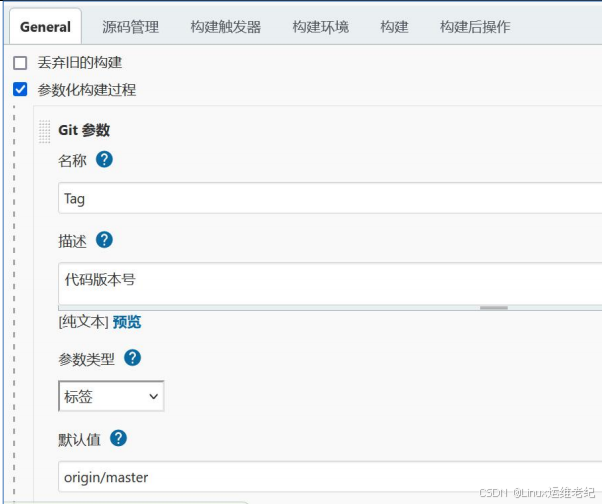Click the 名称 field containing Tag

coord(330,198)
